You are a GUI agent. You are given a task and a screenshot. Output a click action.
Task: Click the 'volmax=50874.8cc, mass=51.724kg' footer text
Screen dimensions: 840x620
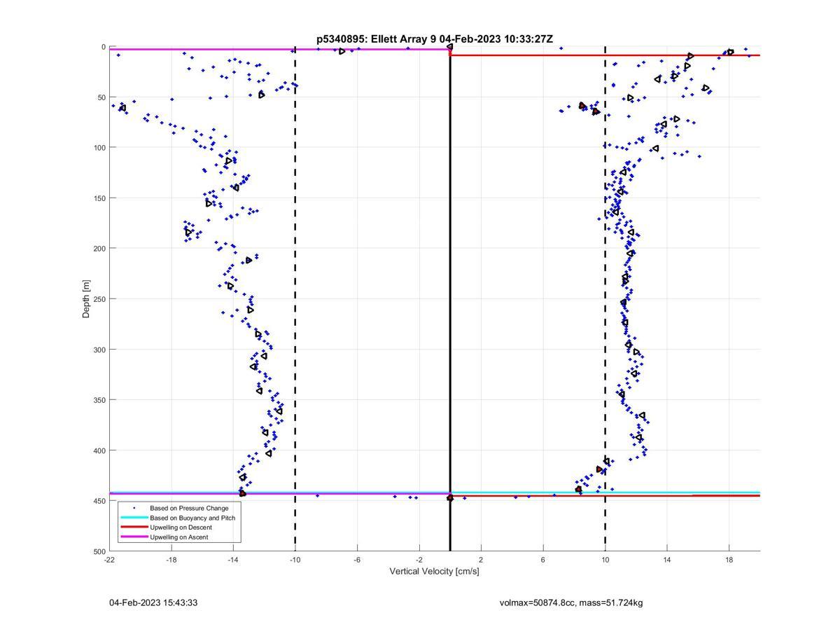571,603
